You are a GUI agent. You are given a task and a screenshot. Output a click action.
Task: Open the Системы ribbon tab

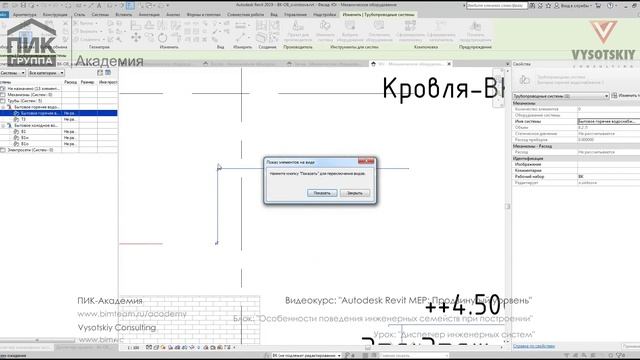click(x=100, y=14)
